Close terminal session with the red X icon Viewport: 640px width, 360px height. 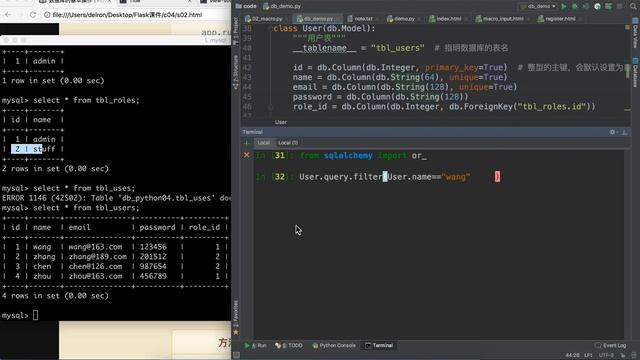(x=247, y=155)
